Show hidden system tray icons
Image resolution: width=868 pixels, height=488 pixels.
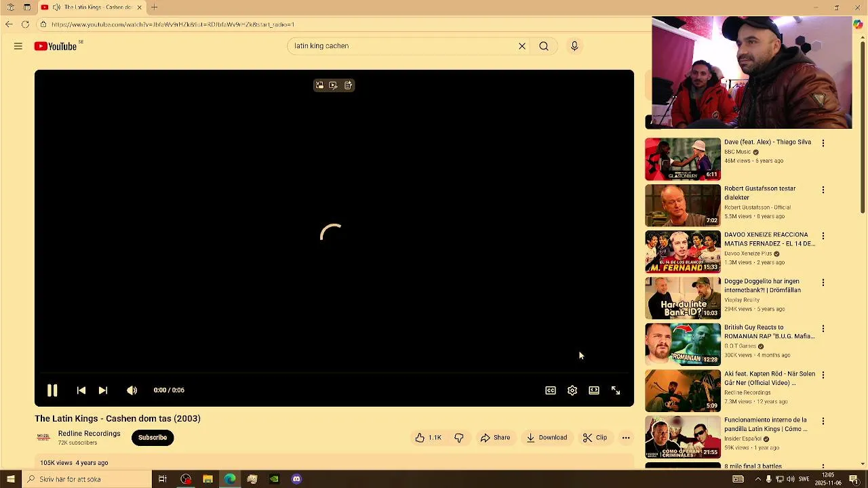pos(758,479)
